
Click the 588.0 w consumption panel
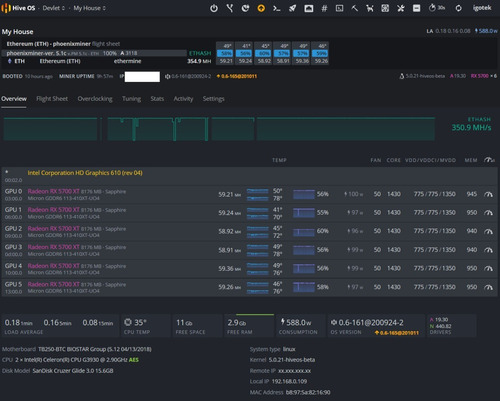tap(300, 326)
